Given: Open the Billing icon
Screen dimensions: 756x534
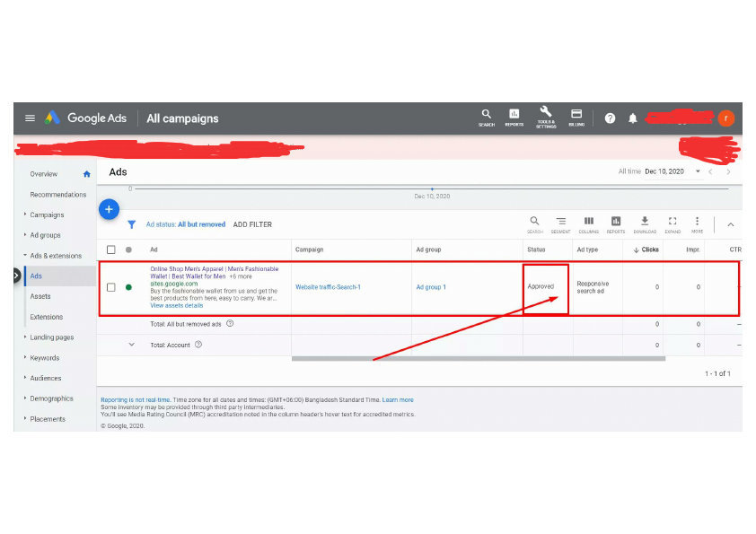Looking at the screenshot, I should pyautogui.click(x=576, y=117).
